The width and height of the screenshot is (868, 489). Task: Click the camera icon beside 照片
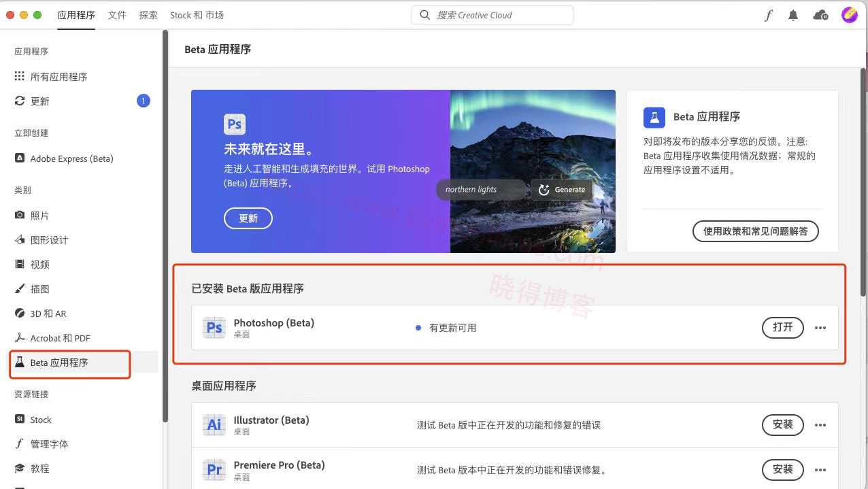coord(20,215)
